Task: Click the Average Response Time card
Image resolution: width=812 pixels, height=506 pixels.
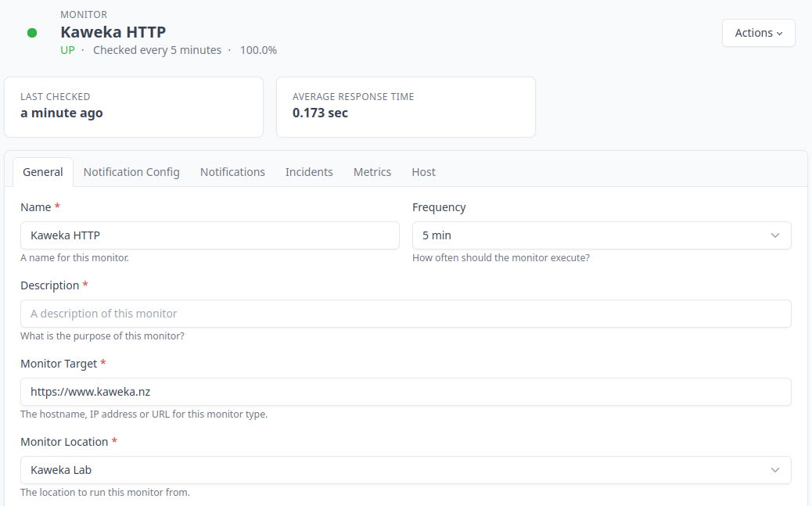Action: 405,107
